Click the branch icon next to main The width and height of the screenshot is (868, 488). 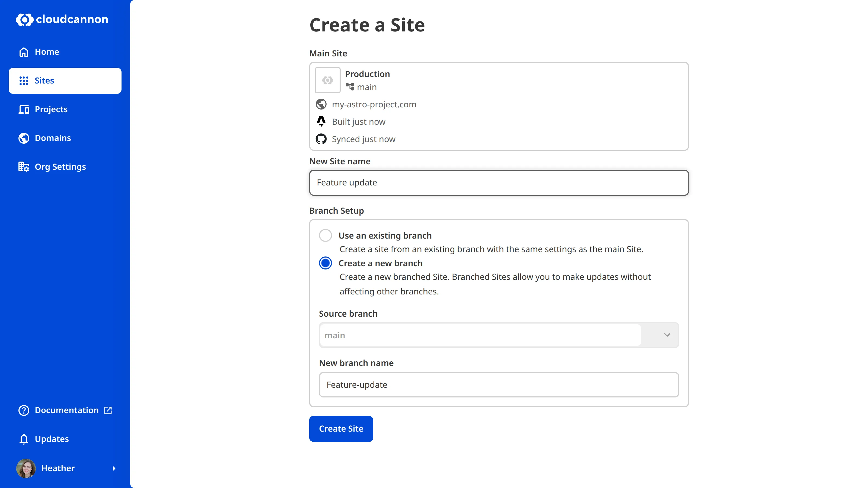click(x=350, y=87)
